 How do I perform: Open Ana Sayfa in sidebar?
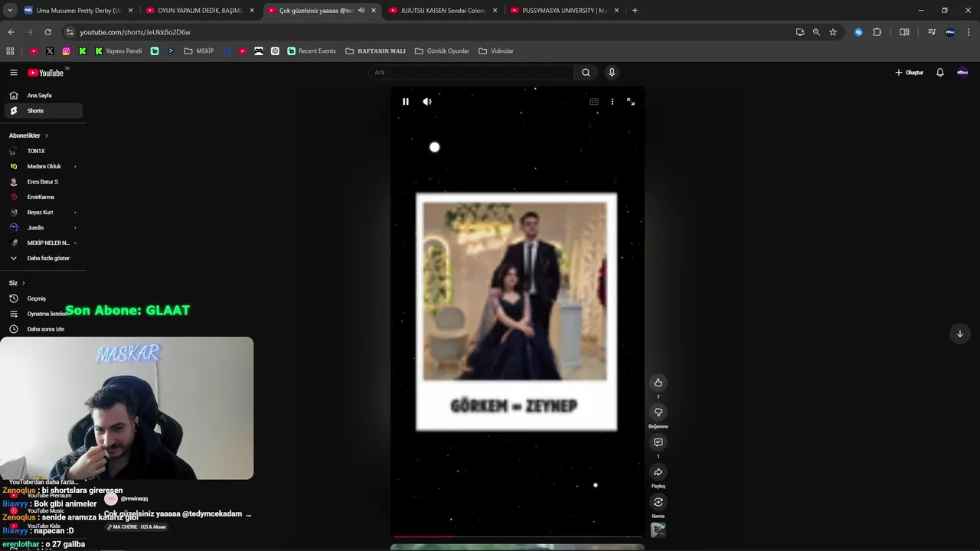click(x=43, y=96)
